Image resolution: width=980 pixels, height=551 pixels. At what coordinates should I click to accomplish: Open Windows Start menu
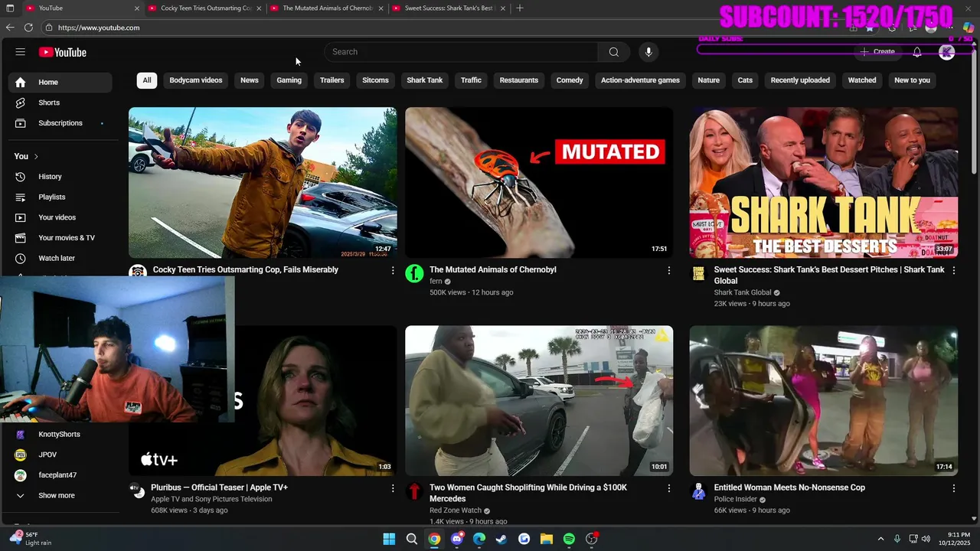point(389,539)
